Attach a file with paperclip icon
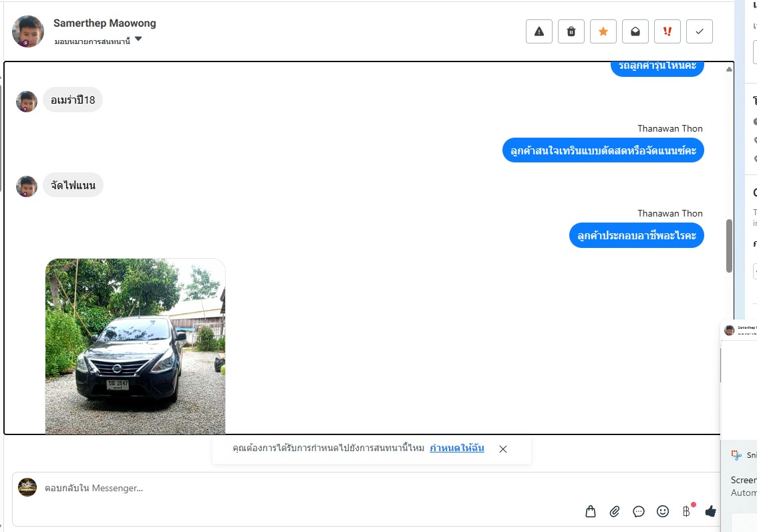This screenshot has width=757, height=532. [x=615, y=511]
